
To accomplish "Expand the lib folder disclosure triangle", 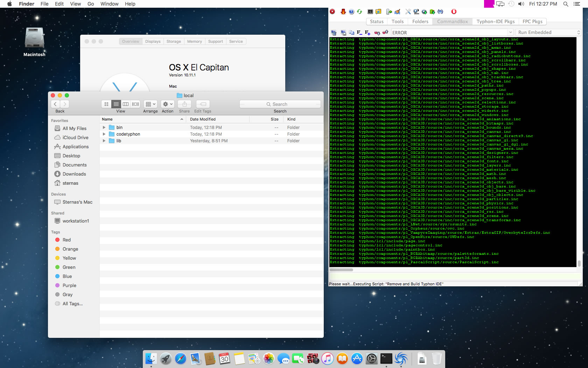I will click(x=104, y=141).
